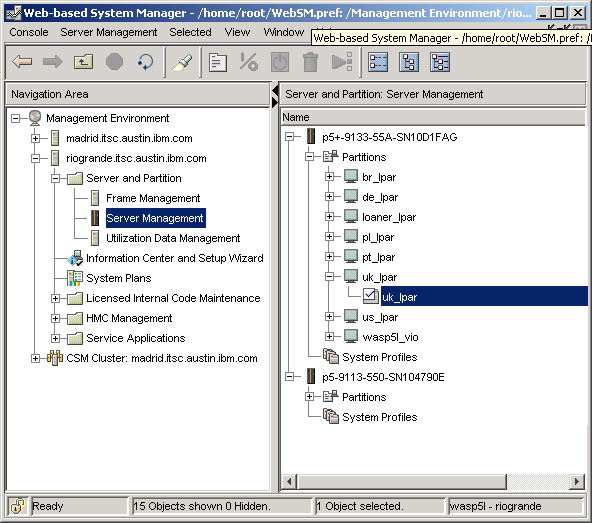Select the highlighted uk_lpar profile row

pyautogui.click(x=484, y=296)
